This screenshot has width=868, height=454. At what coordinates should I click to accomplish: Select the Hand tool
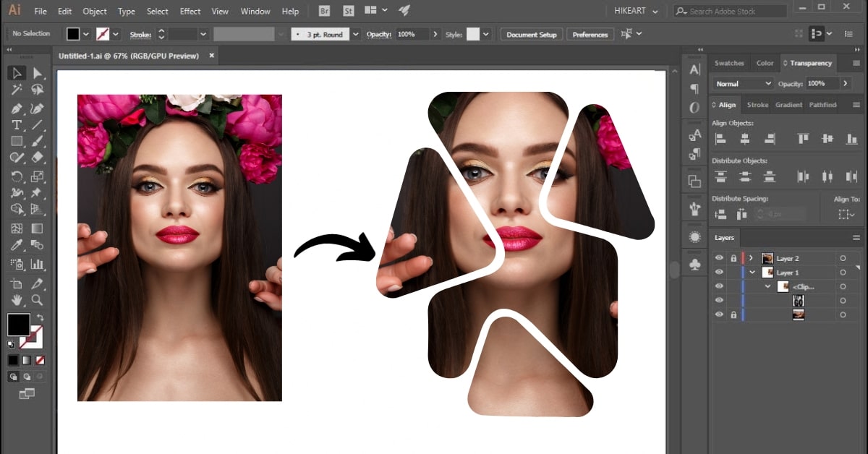pyautogui.click(x=17, y=301)
